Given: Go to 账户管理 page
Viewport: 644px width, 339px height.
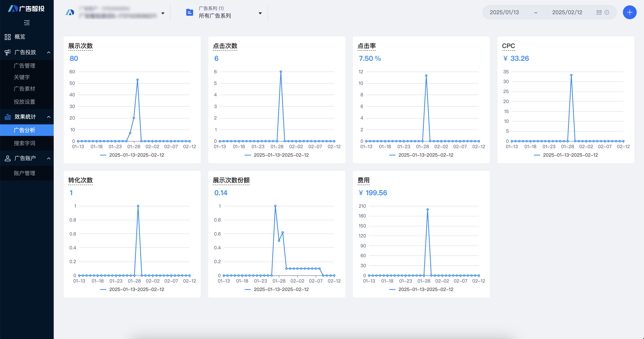Looking at the screenshot, I should pyautogui.click(x=24, y=173).
